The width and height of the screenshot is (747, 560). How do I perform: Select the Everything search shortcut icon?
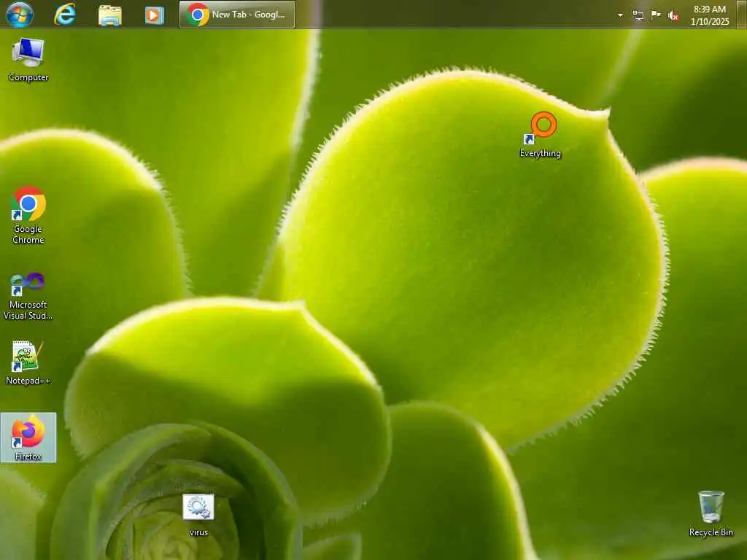[x=541, y=135]
